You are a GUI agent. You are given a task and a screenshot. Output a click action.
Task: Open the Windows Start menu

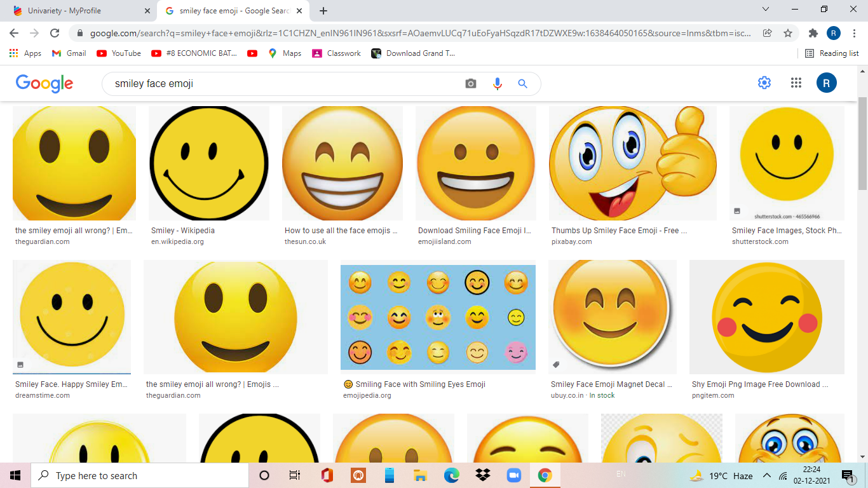(15, 475)
